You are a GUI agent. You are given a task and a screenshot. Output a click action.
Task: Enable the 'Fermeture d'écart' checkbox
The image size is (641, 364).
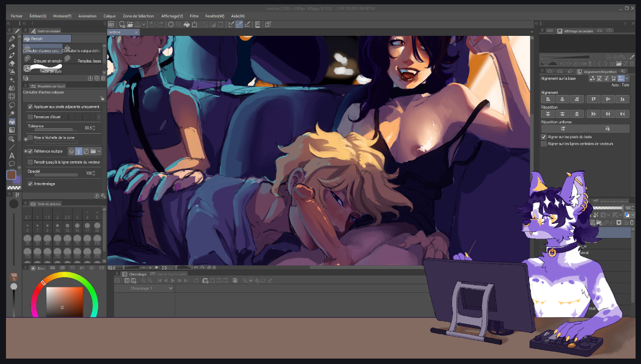point(30,117)
